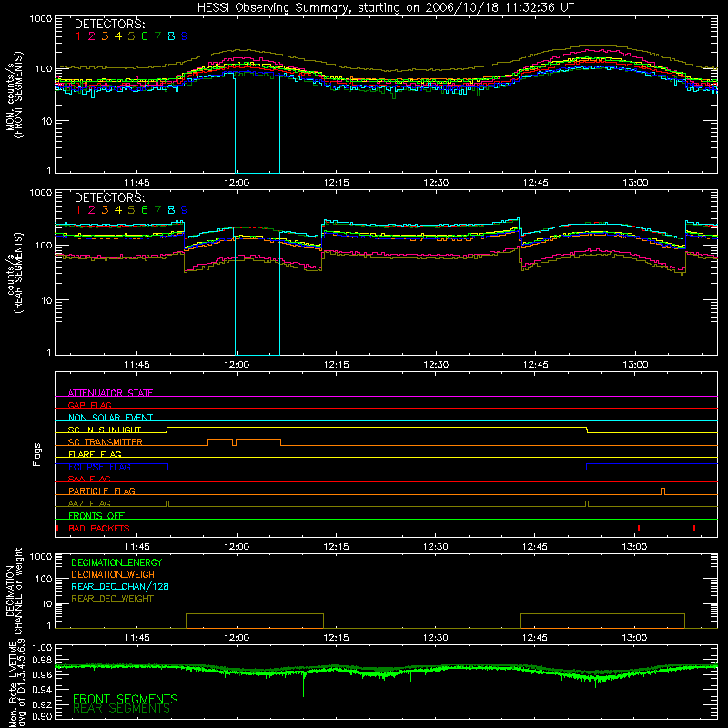728x728 pixels.
Task: Click the BAD_PACKETS flag label
Action: click(x=99, y=529)
